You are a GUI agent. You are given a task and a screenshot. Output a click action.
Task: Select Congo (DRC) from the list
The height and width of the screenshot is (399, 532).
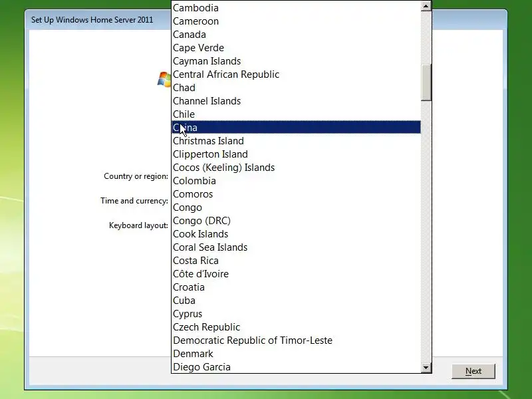296,221
